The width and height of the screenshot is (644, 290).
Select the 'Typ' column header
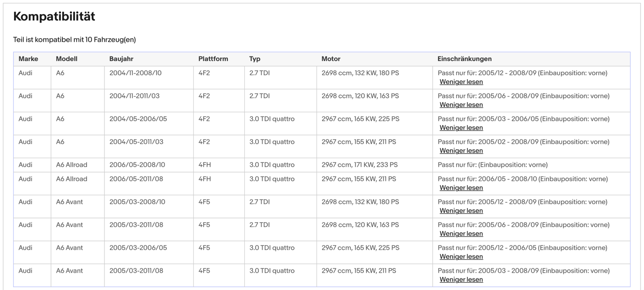click(254, 59)
